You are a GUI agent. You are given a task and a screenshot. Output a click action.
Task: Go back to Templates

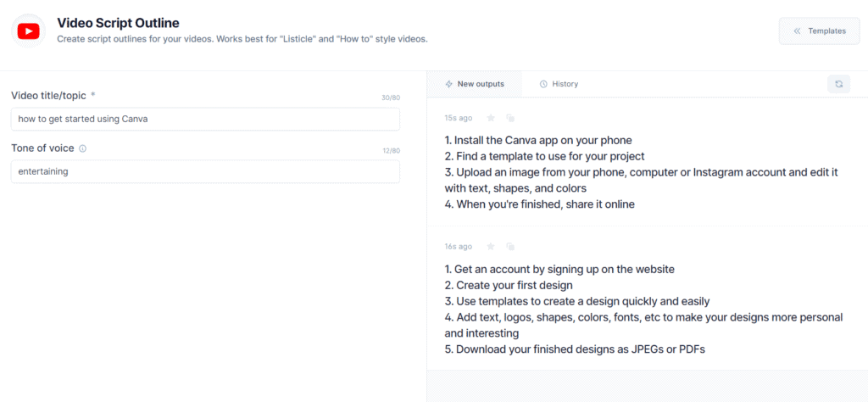click(820, 31)
